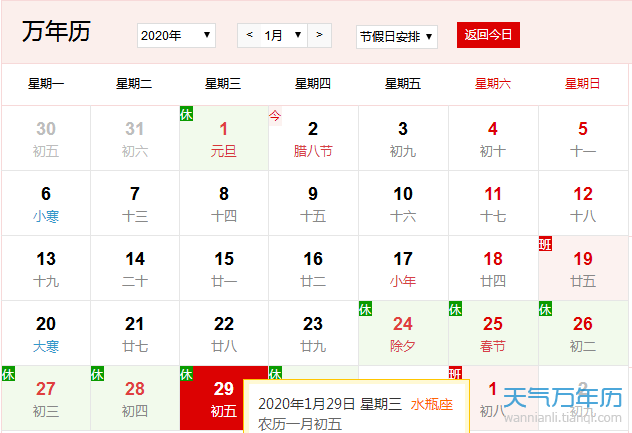Select next-month February 1 初八 cell
Viewport: 632px width, 433px height.
point(493,398)
